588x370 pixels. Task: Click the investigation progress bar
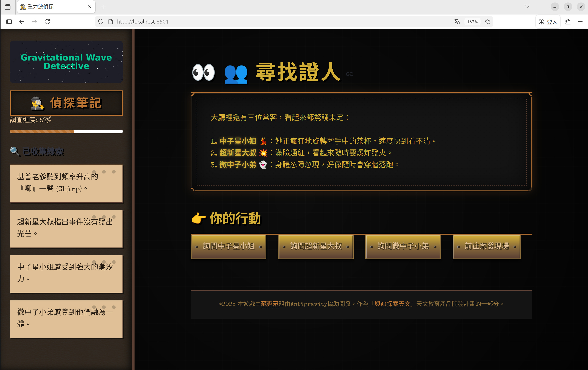click(66, 132)
